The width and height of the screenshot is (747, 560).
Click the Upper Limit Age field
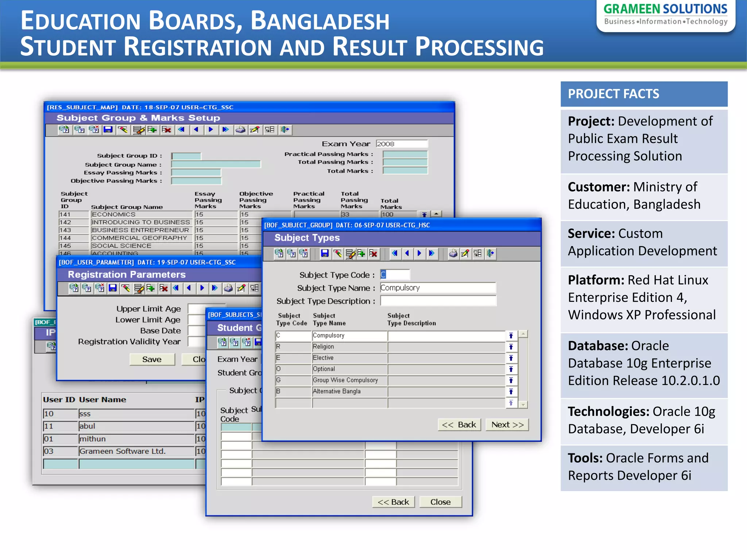tap(207, 309)
